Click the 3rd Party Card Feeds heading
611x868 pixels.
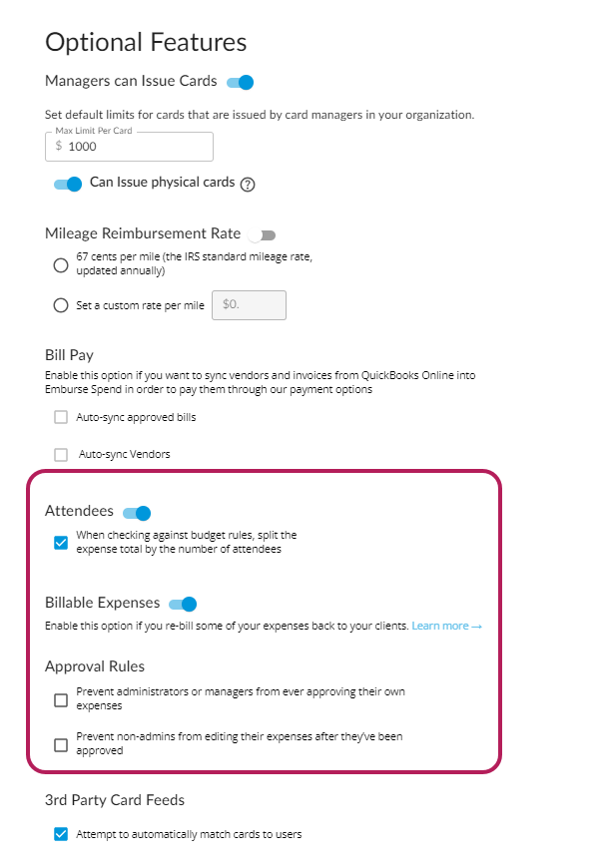coord(115,800)
